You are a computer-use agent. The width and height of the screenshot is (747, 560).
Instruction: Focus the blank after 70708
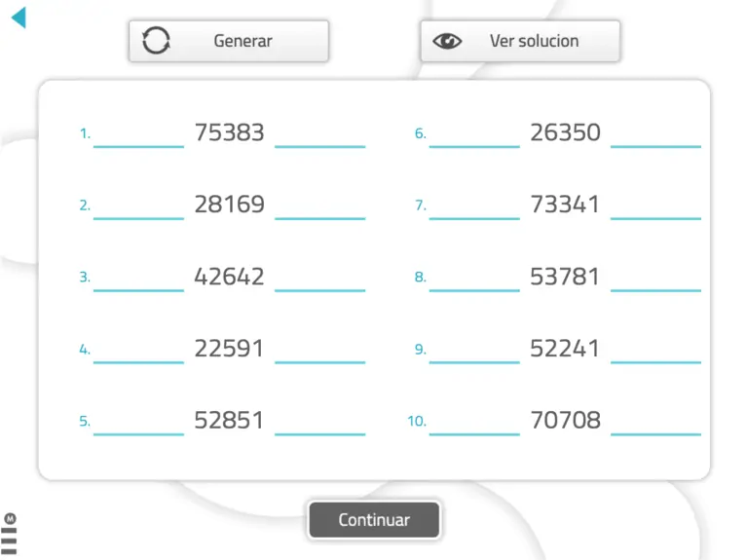[655, 424]
